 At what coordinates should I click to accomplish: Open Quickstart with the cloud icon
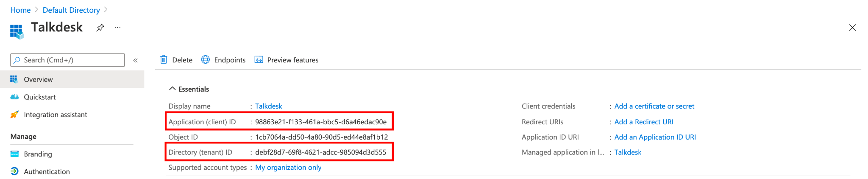point(14,97)
